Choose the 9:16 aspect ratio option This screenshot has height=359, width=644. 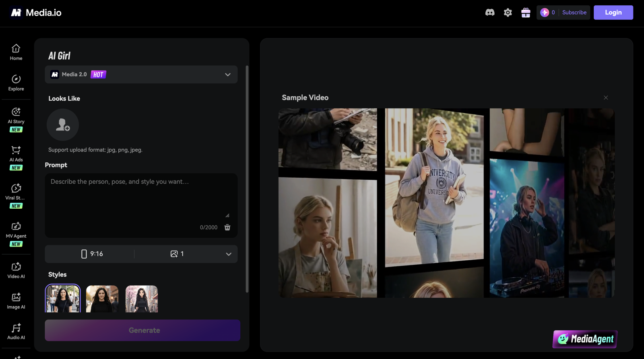click(92, 254)
